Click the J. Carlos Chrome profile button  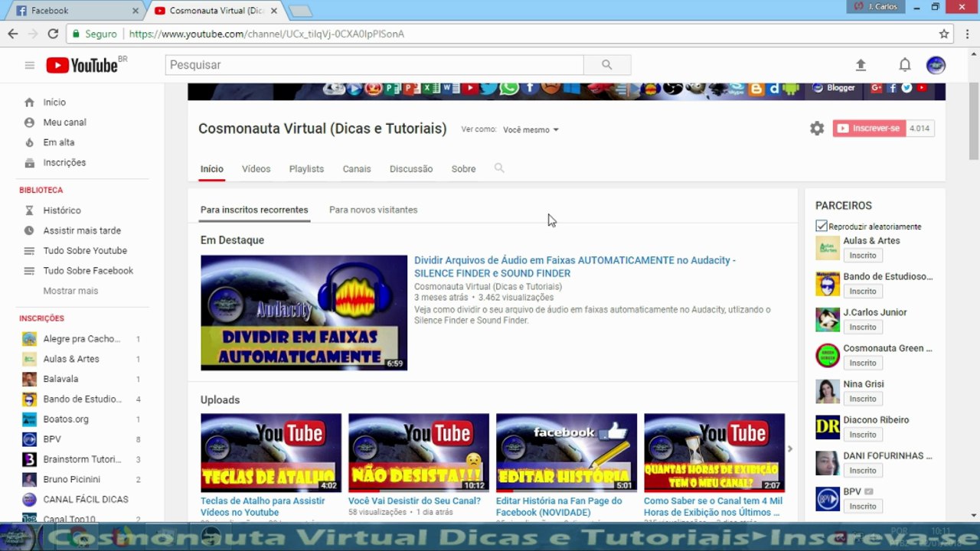[877, 7]
